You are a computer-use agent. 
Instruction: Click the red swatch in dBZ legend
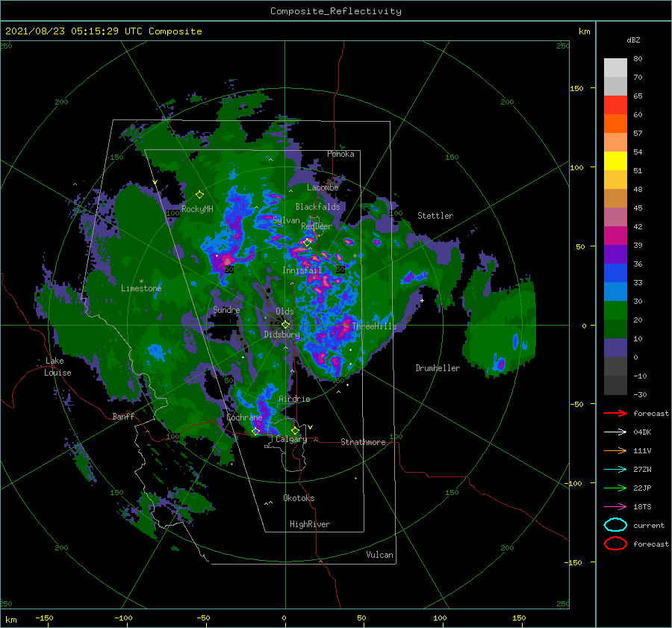[615, 105]
